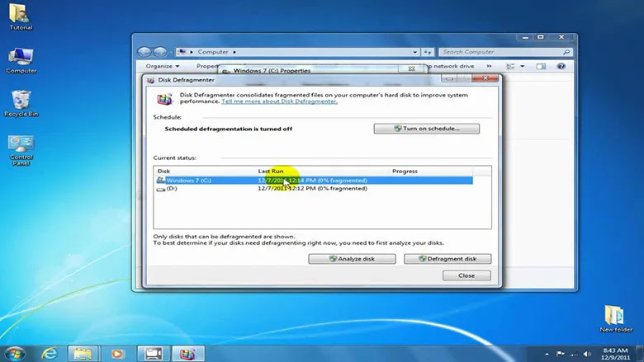Close the Disk Defragmenter with Close button
Screen dimensions: 644x362
click(466, 275)
